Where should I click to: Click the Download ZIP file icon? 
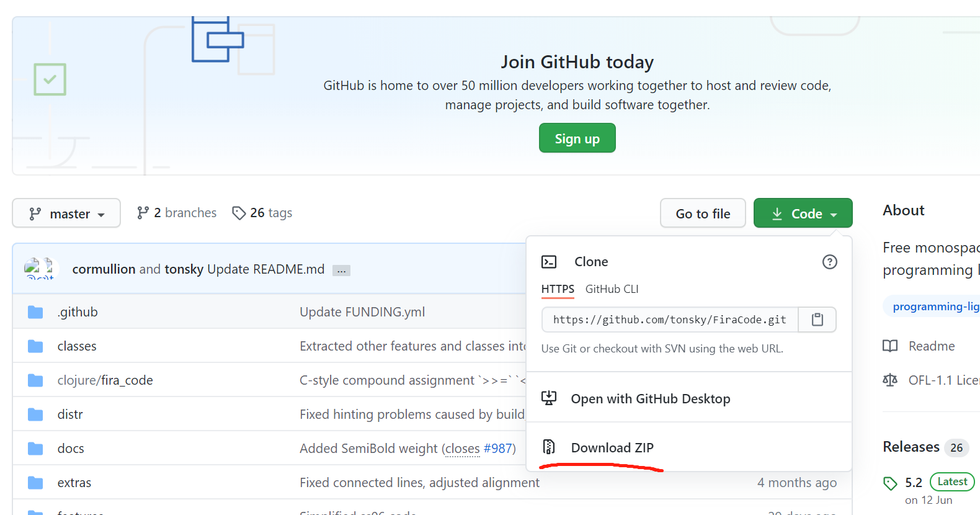(x=549, y=447)
